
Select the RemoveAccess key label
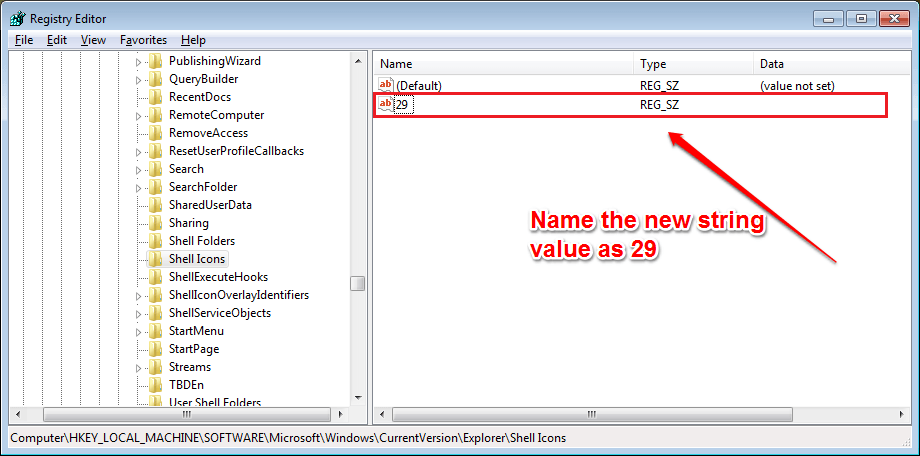coord(208,133)
